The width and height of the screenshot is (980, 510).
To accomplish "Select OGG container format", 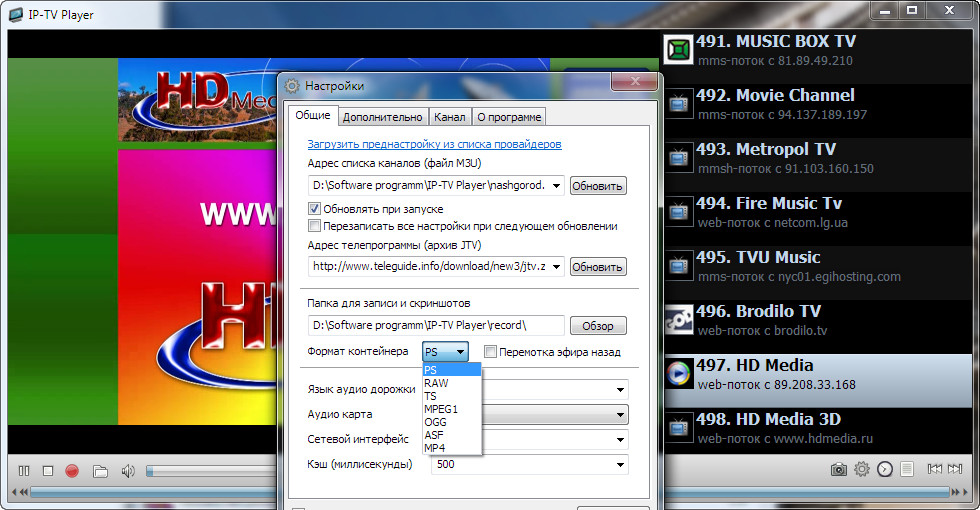I will pos(452,422).
